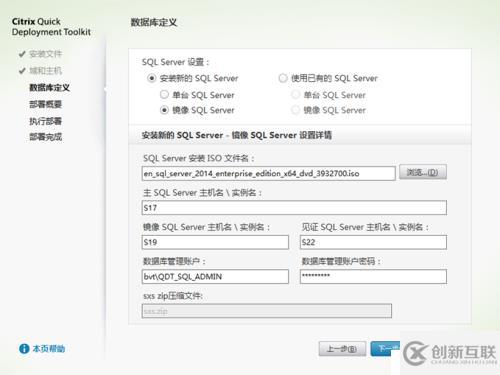The height and width of the screenshot is (375, 500).
Task: Click the 数据库定义 page heading
Action: coord(154,23)
